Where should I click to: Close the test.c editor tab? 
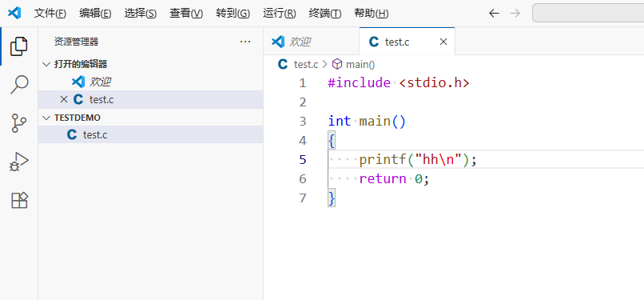click(x=443, y=42)
